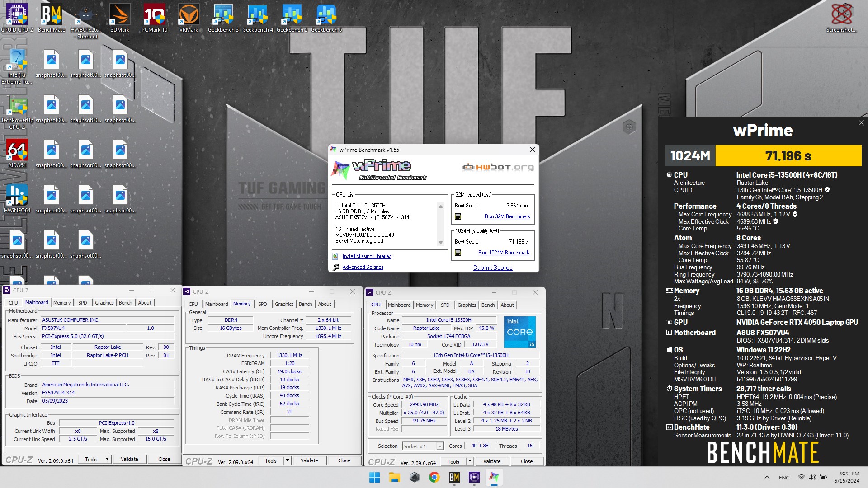
Task: Open the Geekbench 4 desktop icon
Action: coord(258,18)
